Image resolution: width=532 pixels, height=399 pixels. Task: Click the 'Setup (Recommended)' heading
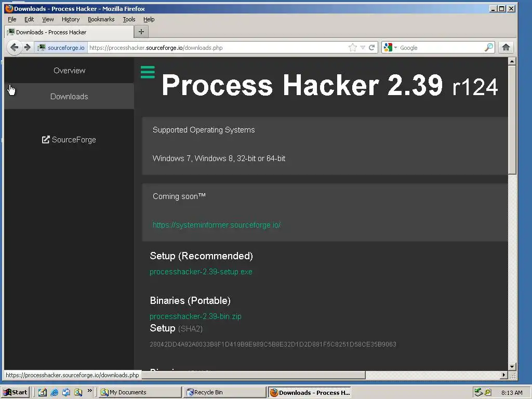[x=201, y=256]
